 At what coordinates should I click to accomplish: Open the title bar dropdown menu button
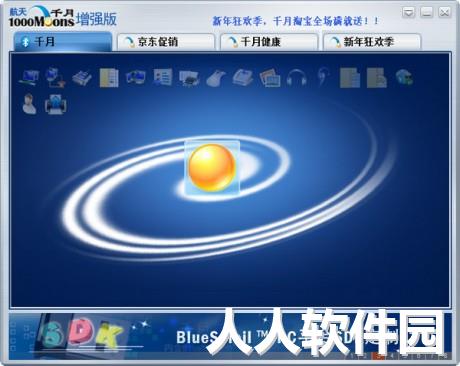click(x=408, y=13)
